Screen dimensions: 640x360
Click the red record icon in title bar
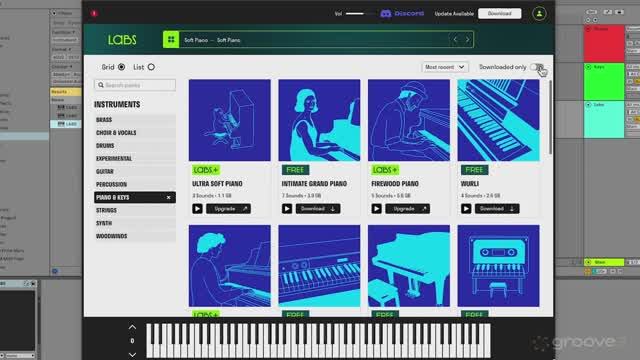click(x=94, y=13)
